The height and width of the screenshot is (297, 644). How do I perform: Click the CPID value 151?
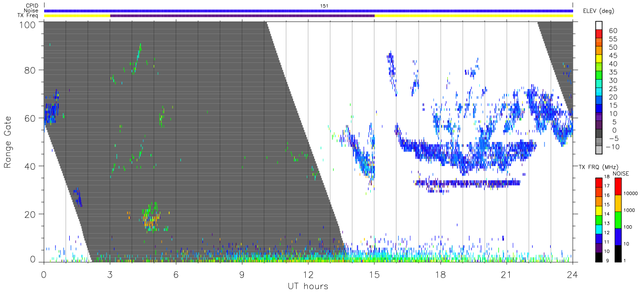(324, 6)
